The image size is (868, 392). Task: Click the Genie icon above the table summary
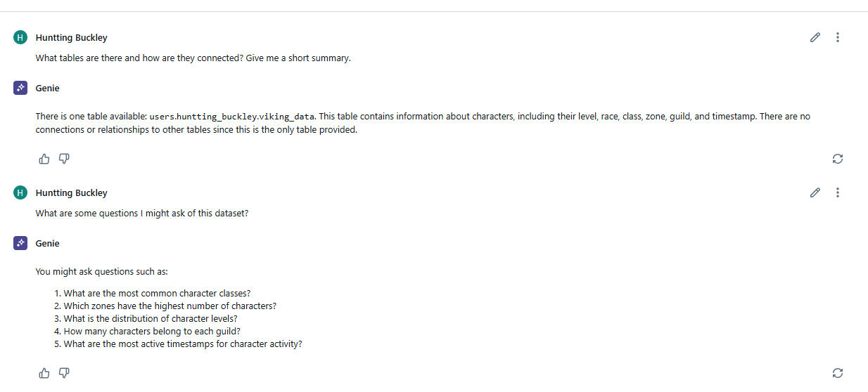tap(20, 88)
